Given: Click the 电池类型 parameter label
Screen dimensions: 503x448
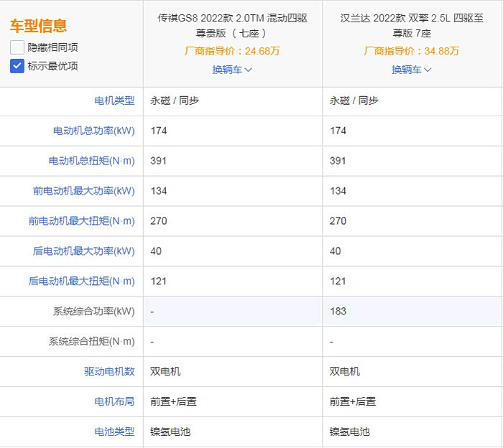Looking at the screenshot, I should (x=114, y=432).
